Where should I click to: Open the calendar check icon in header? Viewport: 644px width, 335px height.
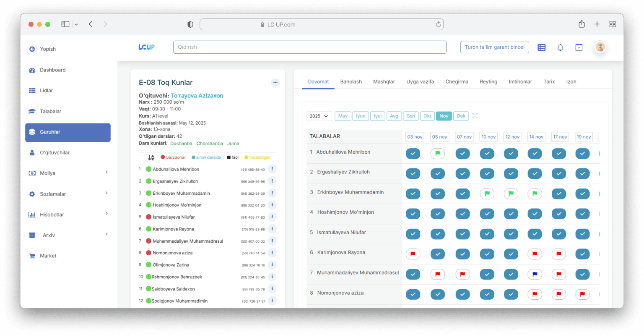(579, 47)
